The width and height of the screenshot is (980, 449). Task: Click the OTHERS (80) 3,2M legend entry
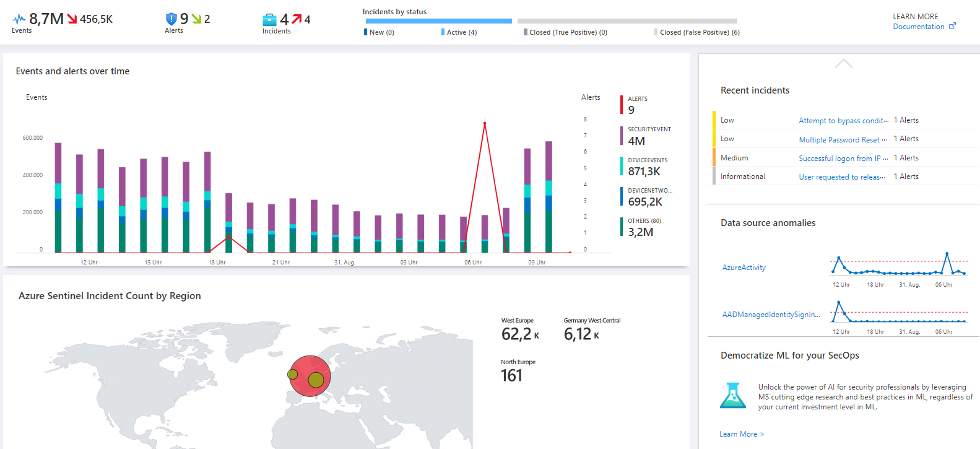[641, 227]
